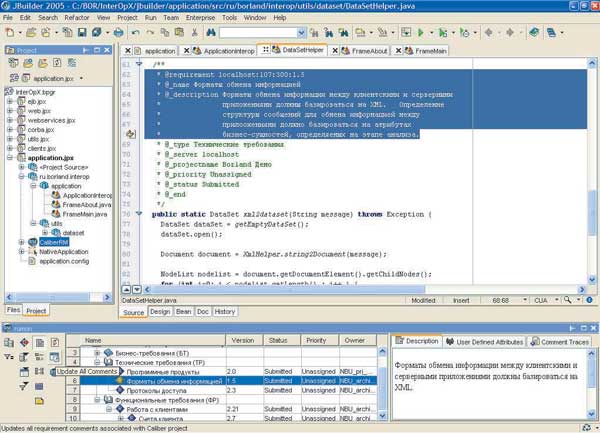Viewport: 600px width, 433px height.
Task: Close the FrameAbout editor tab
Action: 335,50
